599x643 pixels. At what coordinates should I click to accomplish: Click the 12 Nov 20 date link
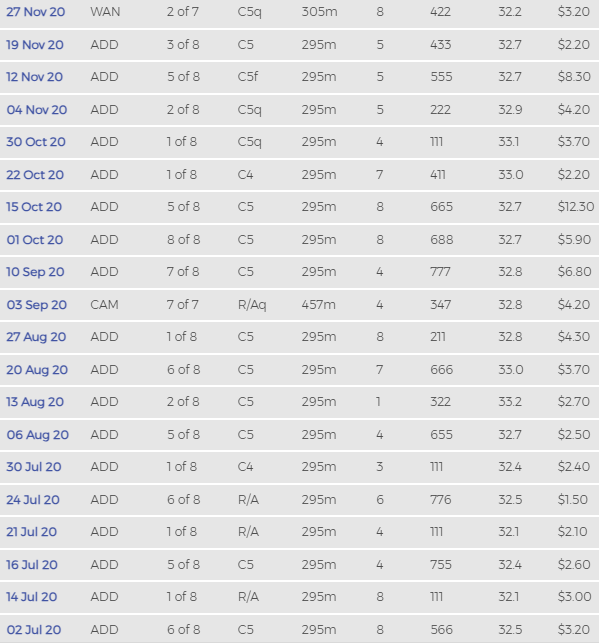[34, 77]
